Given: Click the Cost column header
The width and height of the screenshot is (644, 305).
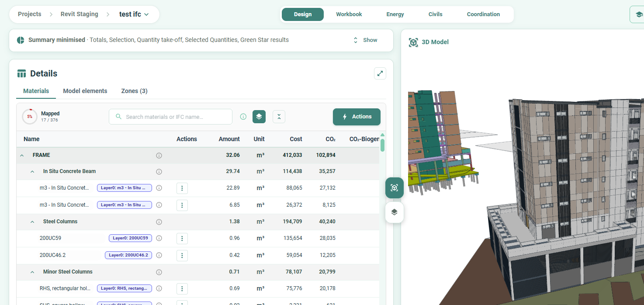Looking at the screenshot, I should pyautogui.click(x=296, y=139).
